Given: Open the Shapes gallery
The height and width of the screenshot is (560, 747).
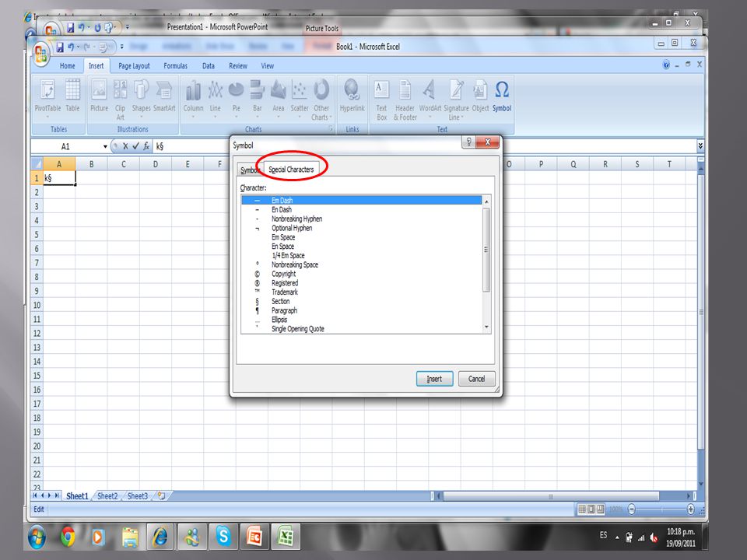Looking at the screenshot, I should (x=141, y=99).
